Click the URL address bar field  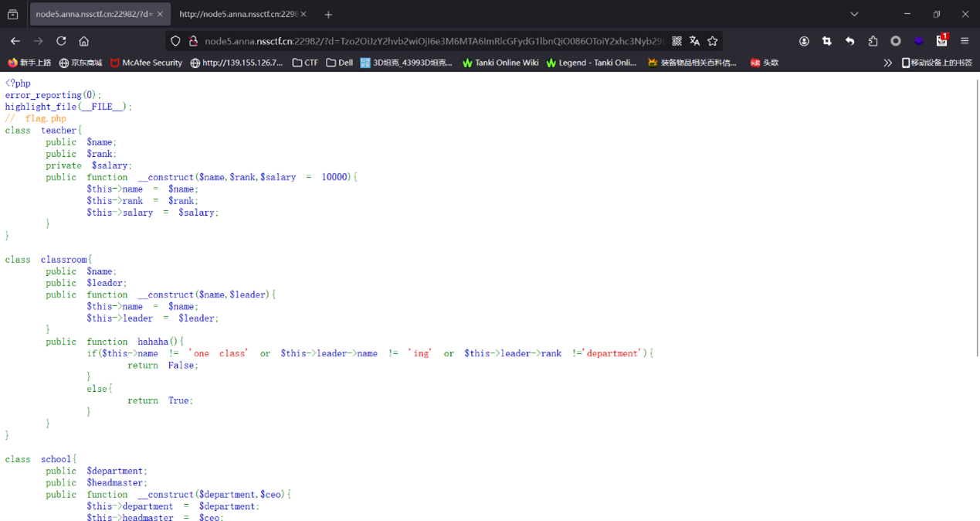(432, 41)
